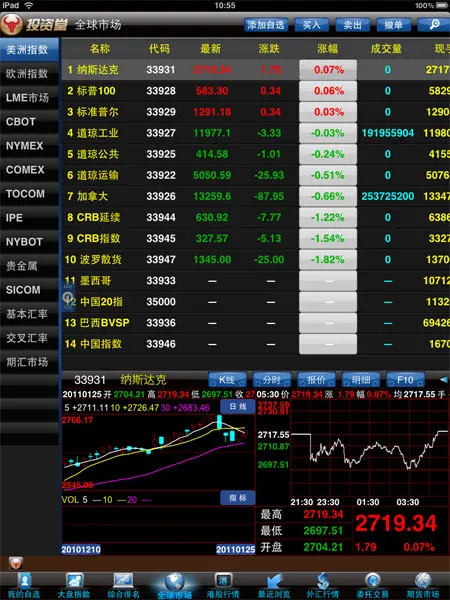This screenshot has width=450, height=600.
Task: Select row 4 道琼工业
Action: click(256, 133)
